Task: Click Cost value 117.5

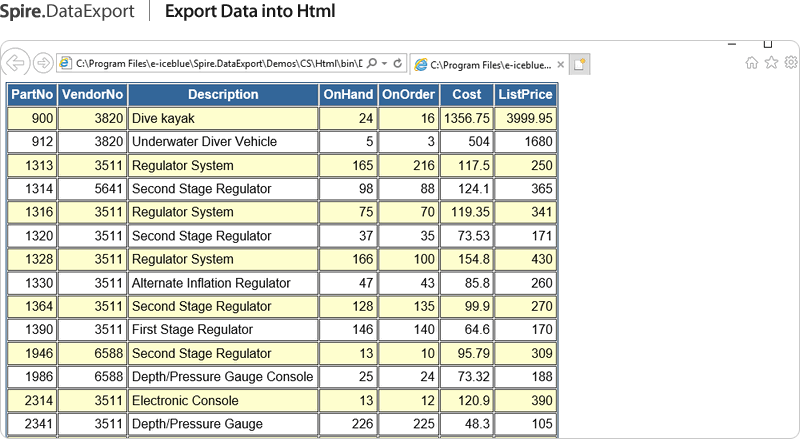Action: 466,165
